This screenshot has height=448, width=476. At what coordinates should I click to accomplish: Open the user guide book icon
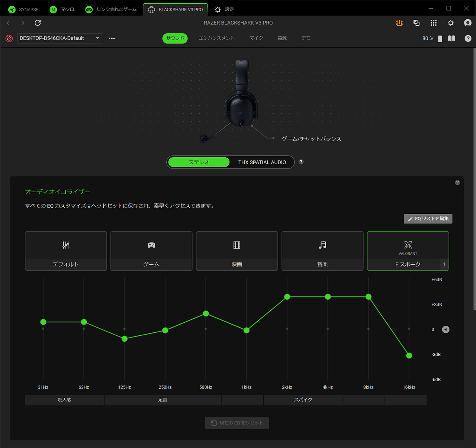(x=451, y=39)
